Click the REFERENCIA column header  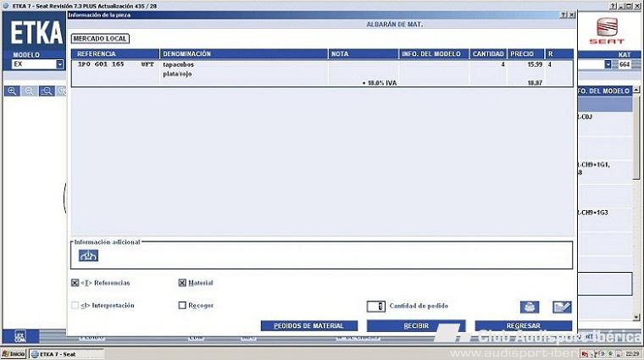[x=115, y=53]
